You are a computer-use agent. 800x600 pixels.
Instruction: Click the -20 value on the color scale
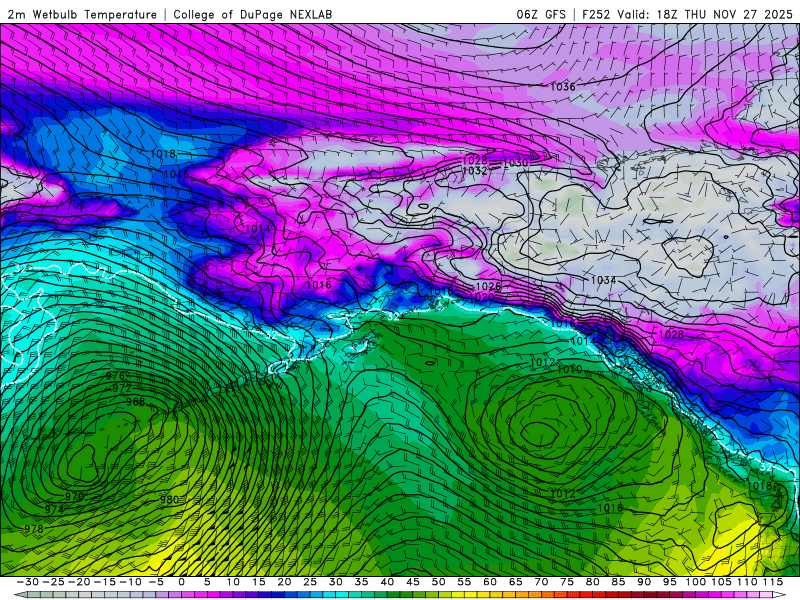pos(79,582)
